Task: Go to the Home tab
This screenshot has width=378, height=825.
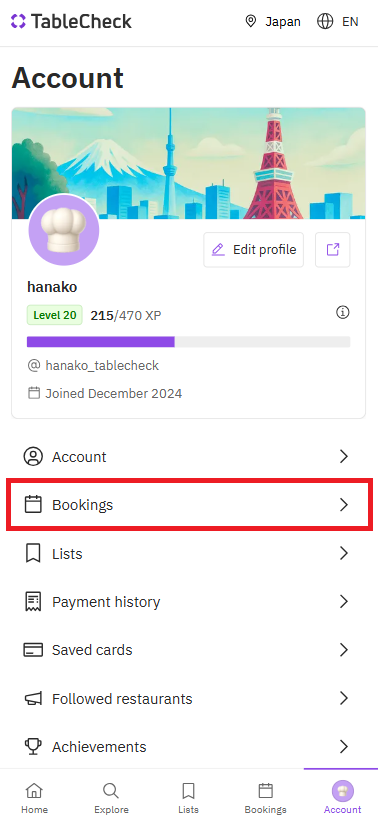Action: coord(34,798)
